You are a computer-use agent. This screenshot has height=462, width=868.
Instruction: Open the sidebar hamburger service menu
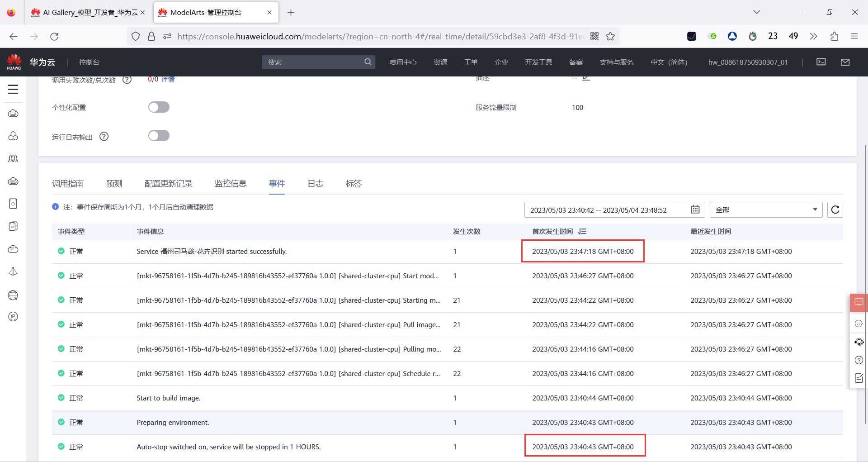coord(13,89)
